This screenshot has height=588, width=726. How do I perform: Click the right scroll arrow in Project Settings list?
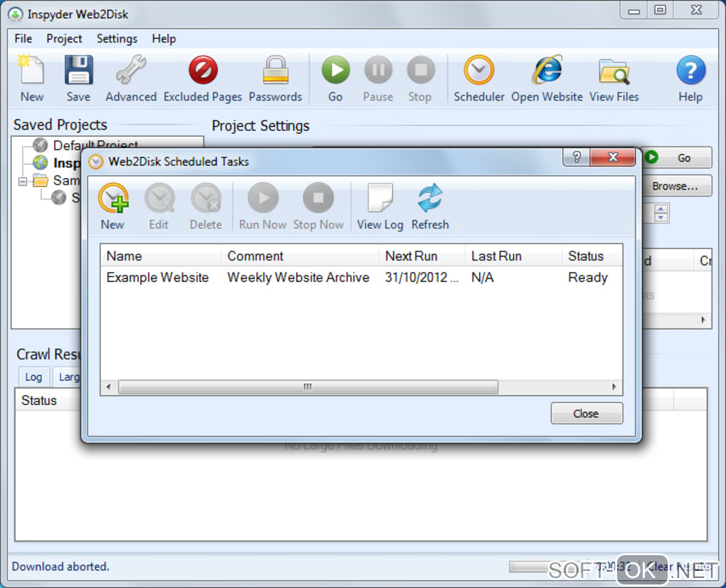pos(703,320)
